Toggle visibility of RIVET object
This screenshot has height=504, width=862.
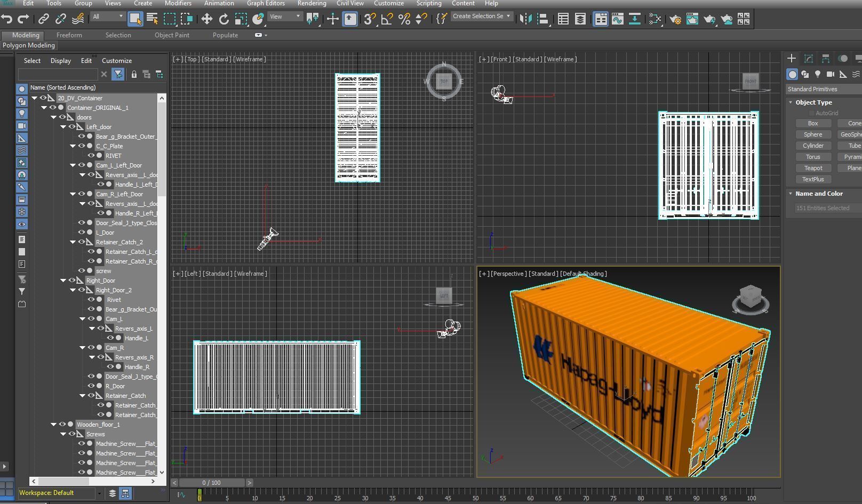[91, 156]
